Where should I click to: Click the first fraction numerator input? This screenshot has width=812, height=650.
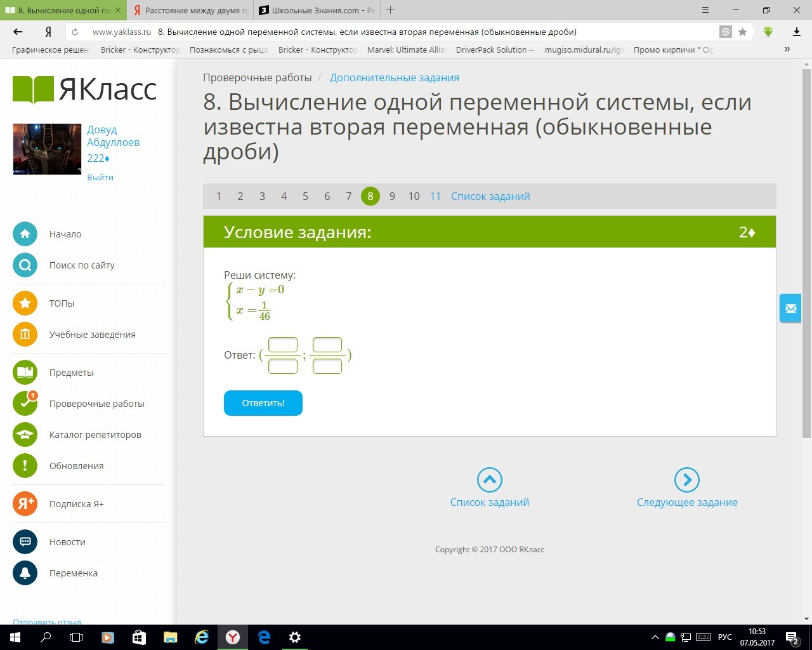click(283, 345)
